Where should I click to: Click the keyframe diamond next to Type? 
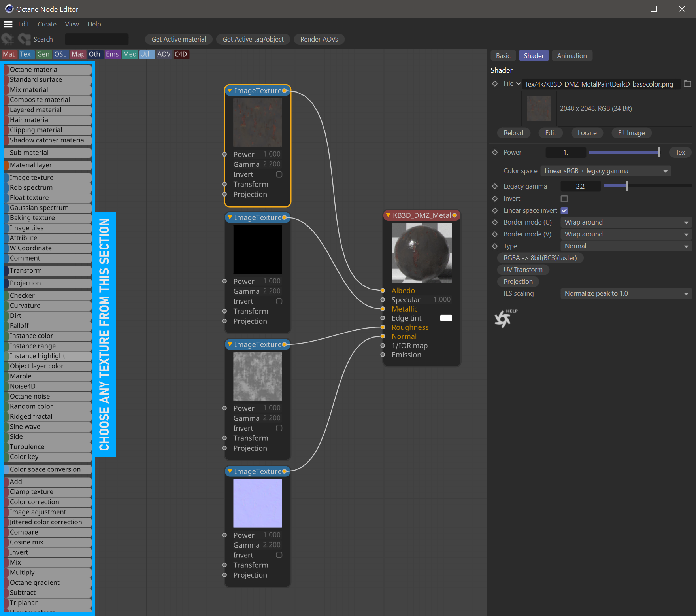(x=495, y=246)
